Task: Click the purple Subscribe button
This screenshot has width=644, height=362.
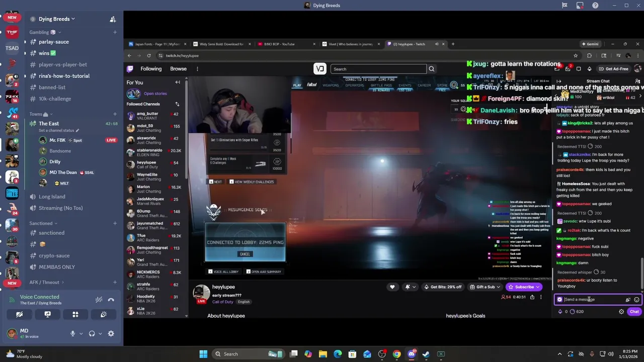Action: [524, 287]
